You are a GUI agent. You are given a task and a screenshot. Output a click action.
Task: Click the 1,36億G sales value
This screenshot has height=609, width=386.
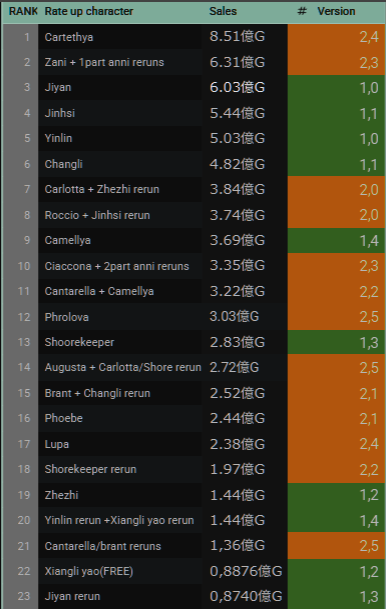point(237,545)
